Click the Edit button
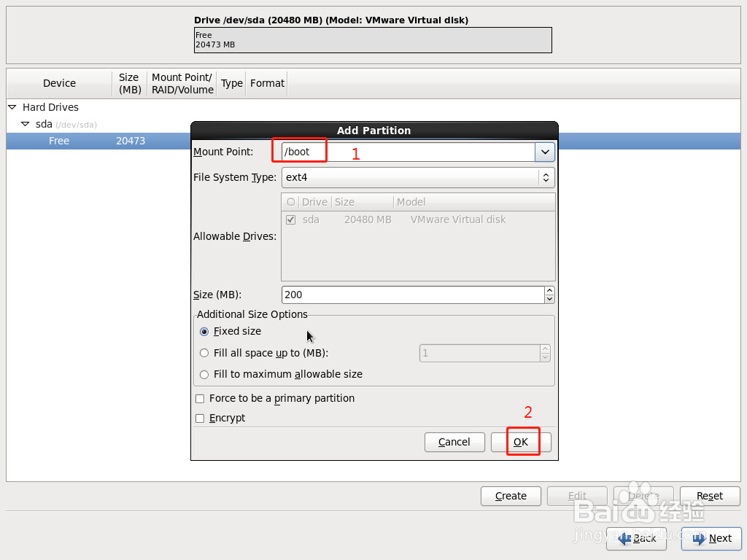 tap(578, 496)
